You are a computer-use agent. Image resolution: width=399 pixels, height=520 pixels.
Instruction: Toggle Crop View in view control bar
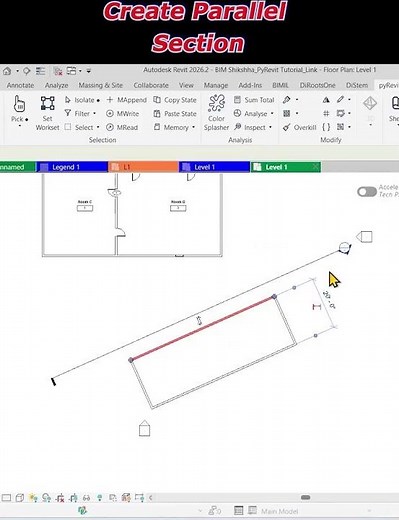coord(60,498)
